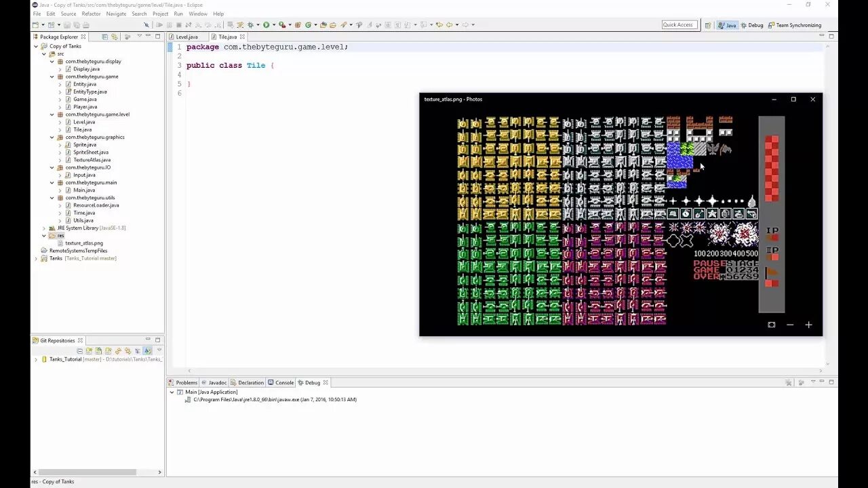Click the Run green play button
Viewport: 868px width, 488px height.
(266, 25)
